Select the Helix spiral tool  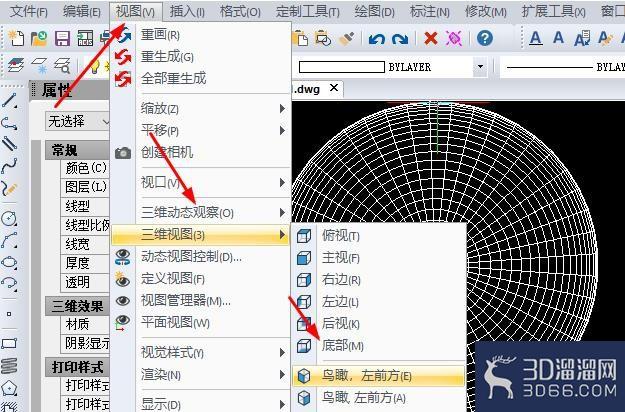pos(9,365)
